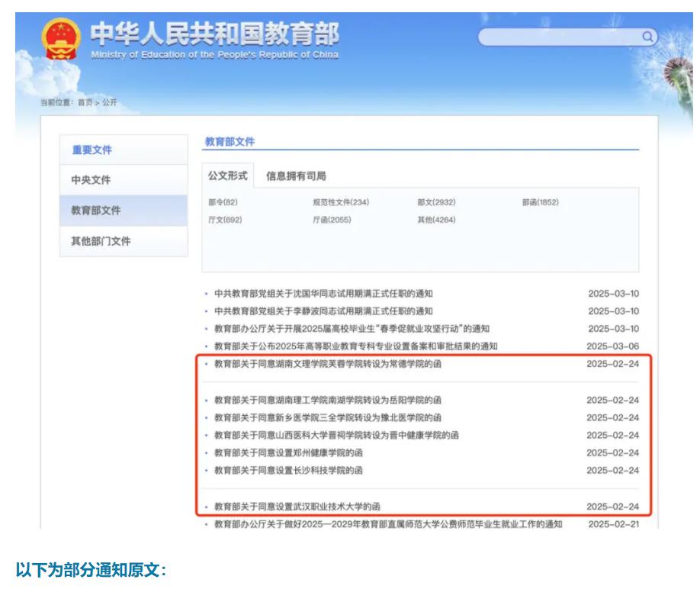Filter by 规范性文件(234) category

click(341, 202)
